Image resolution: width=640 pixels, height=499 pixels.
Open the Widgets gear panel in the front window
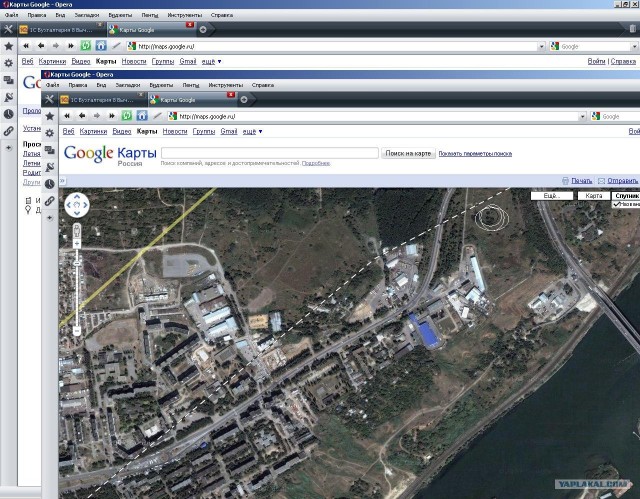[50, 133]
